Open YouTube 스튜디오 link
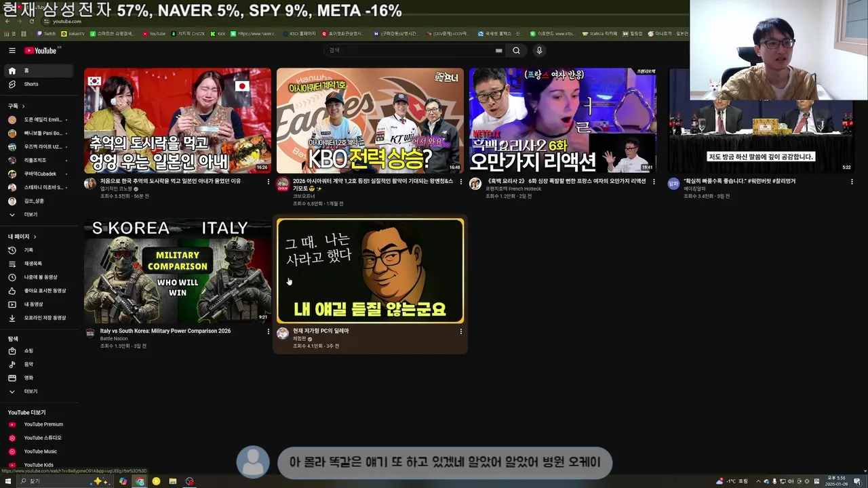Screen dimensions: 868x488 pyautogui.click(x=39, y=438)
